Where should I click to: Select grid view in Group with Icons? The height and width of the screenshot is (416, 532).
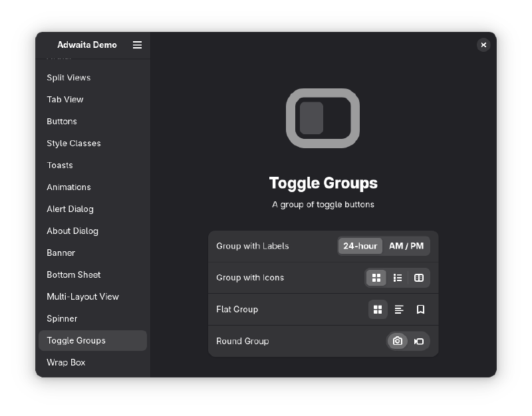point(376,278)
